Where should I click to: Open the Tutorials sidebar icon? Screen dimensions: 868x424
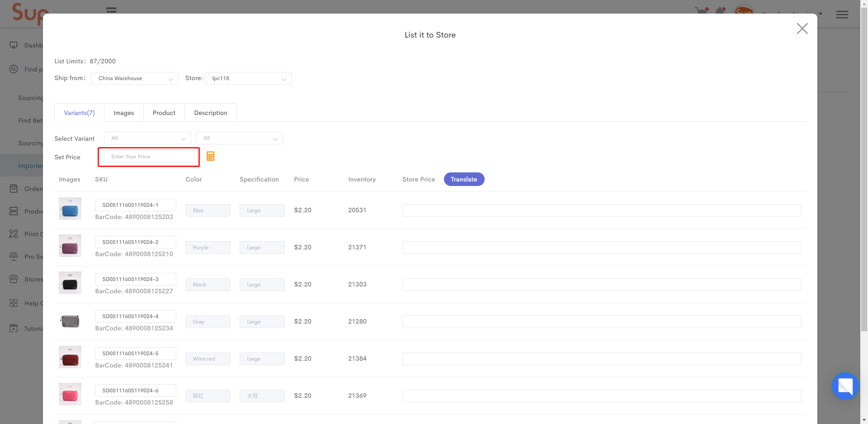tap(14, 328)
